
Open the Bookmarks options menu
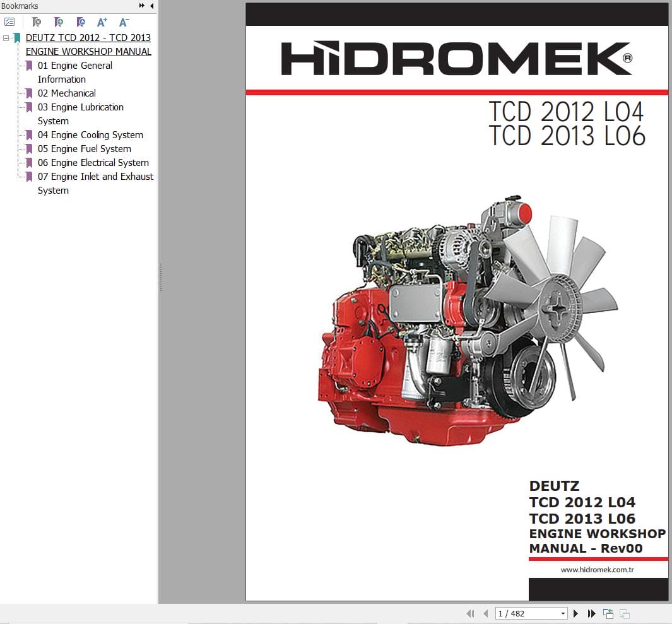point(9,21)
